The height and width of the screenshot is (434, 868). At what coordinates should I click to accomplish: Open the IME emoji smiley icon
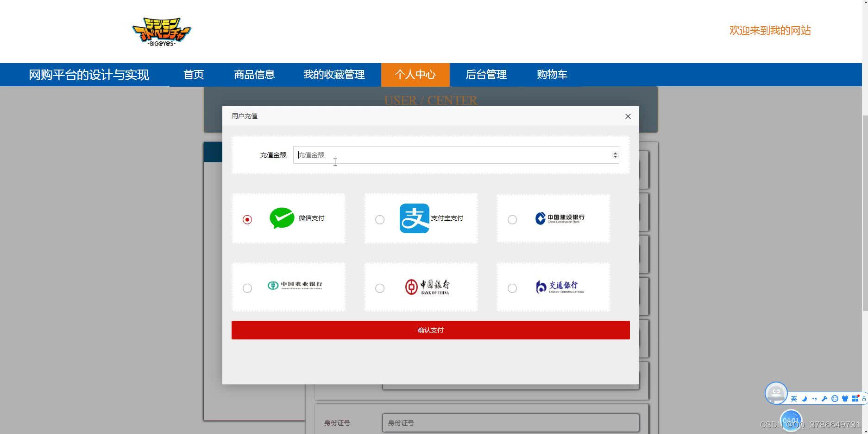[835, 399]
